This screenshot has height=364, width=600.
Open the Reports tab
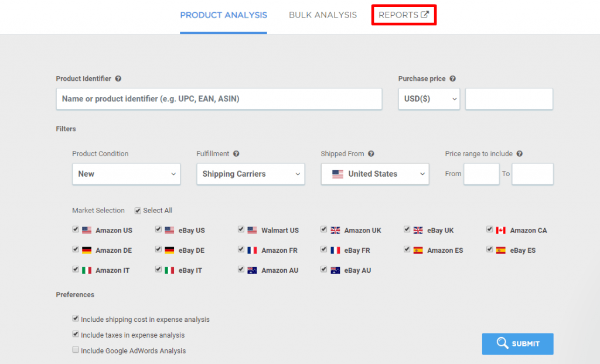(x=404, y=15)
